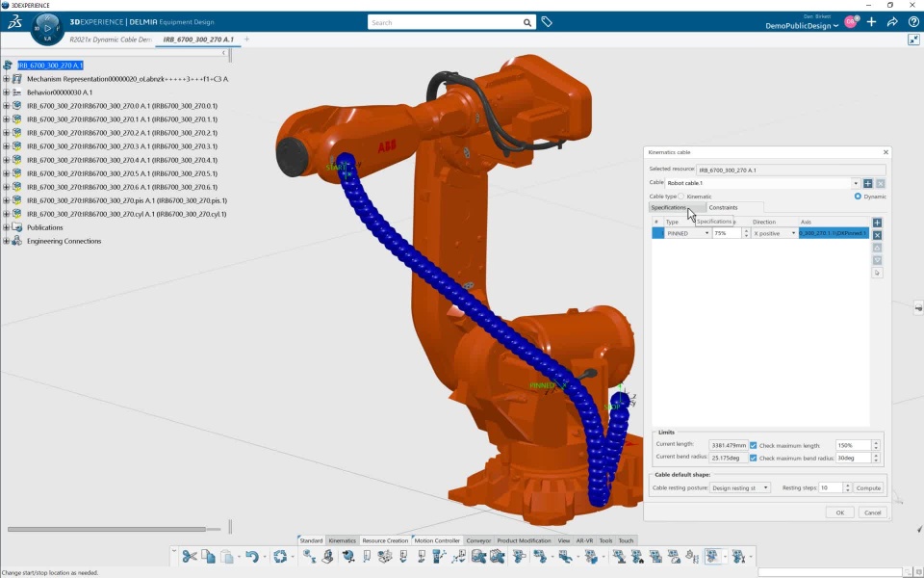
Task: Click the 75% position stepper arrows
Action: (746, 233)
